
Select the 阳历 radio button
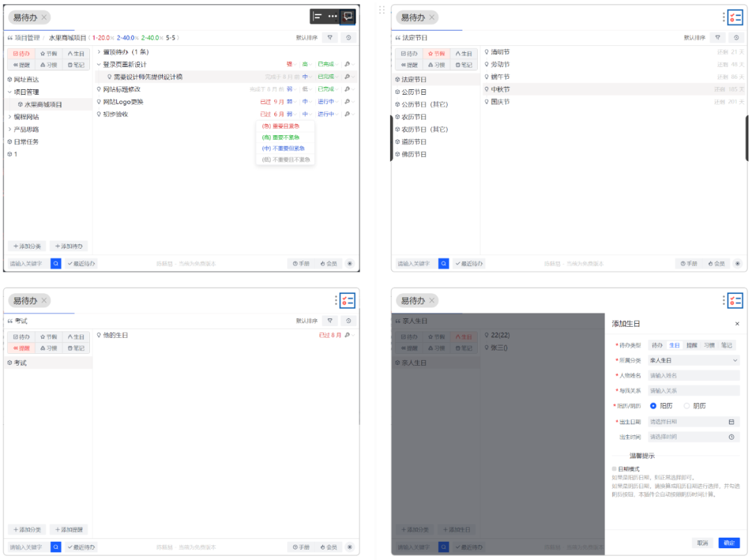click(652, 406)
